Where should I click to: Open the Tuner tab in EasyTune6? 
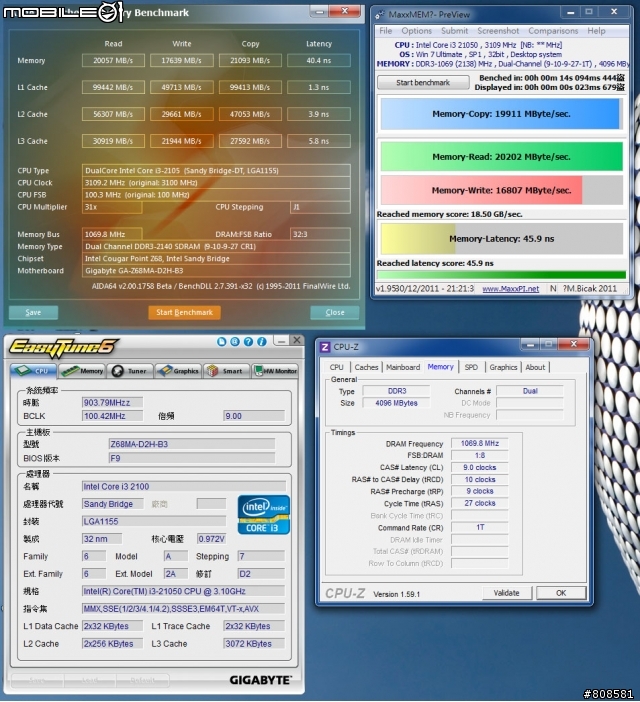(130, 371)
